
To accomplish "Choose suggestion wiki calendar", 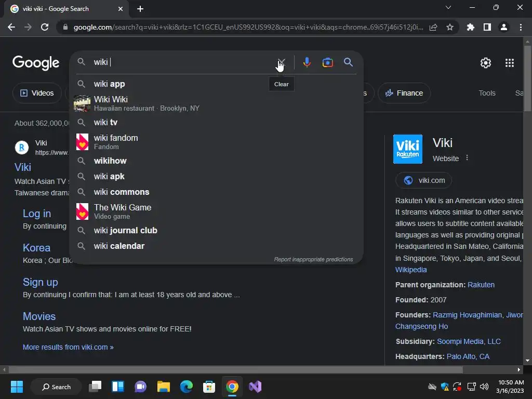I will coord(216,246).
